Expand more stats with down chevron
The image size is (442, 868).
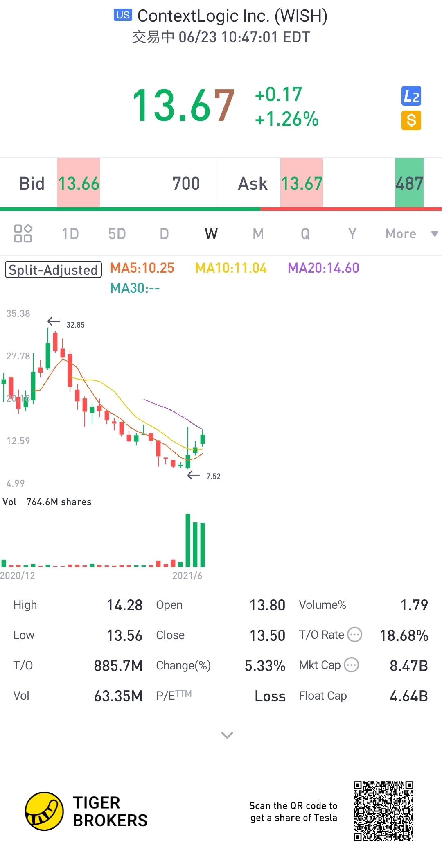(x=227, y=735)
